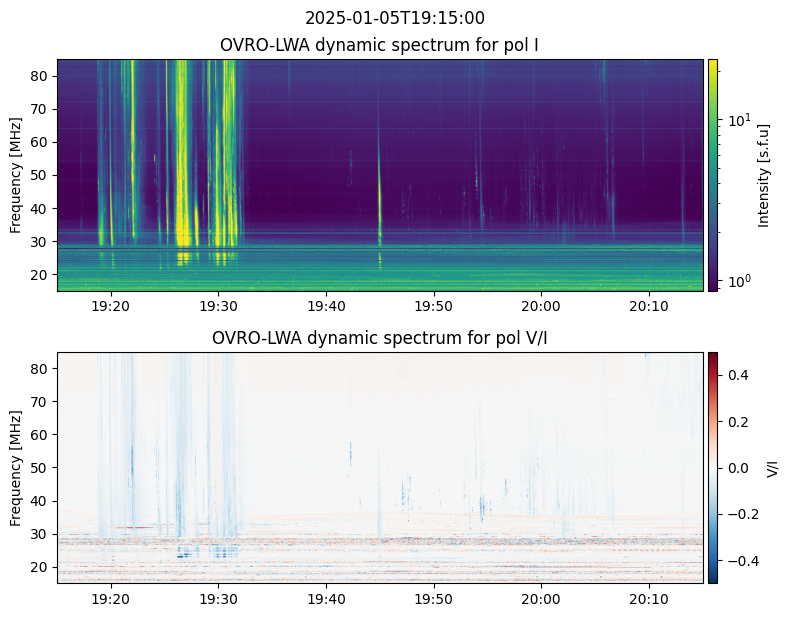Select the 'pol I' dynamic spectrum title

coord(380,45)
